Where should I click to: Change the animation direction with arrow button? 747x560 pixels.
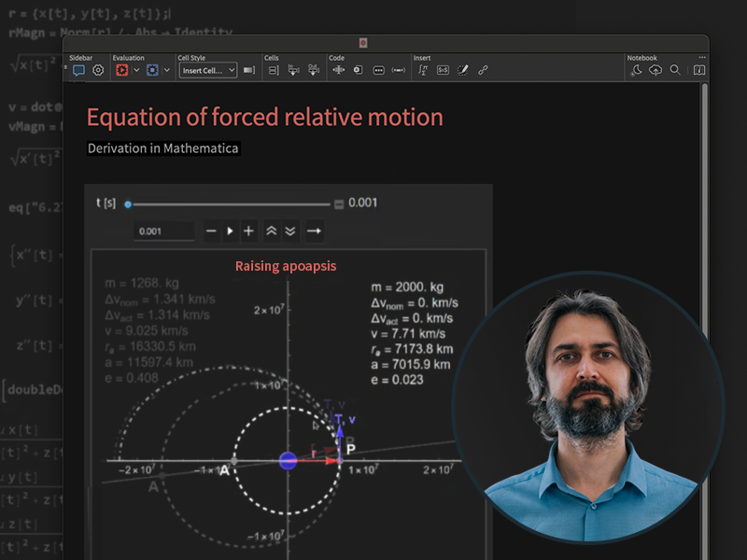pos(314,231)
